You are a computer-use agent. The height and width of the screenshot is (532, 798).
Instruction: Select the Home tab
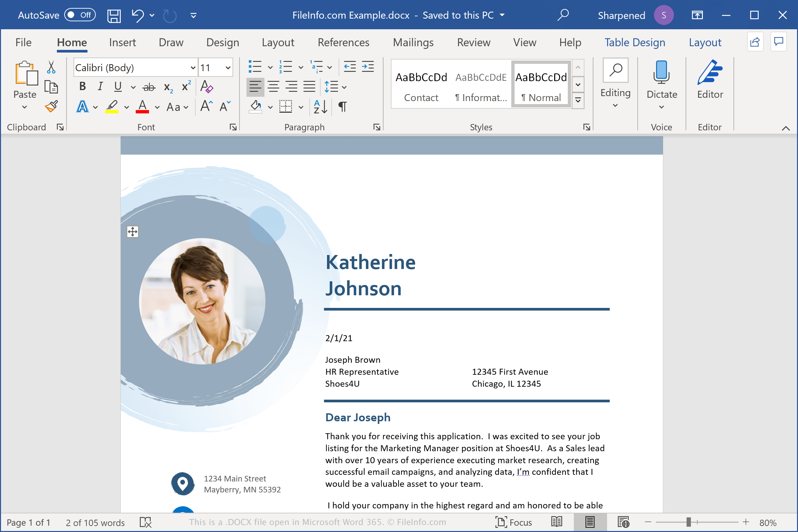(x=72, y=42)
